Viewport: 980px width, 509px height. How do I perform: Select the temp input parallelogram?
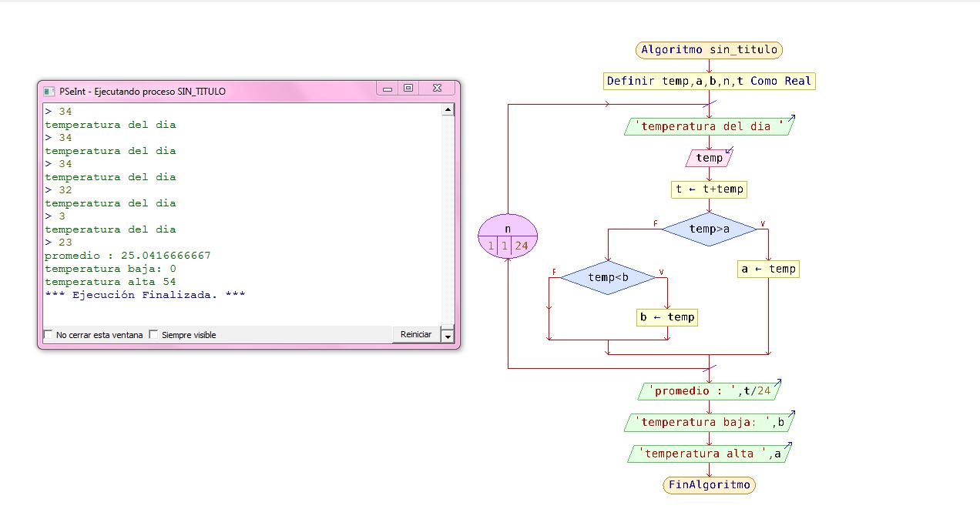pos(708,157)
